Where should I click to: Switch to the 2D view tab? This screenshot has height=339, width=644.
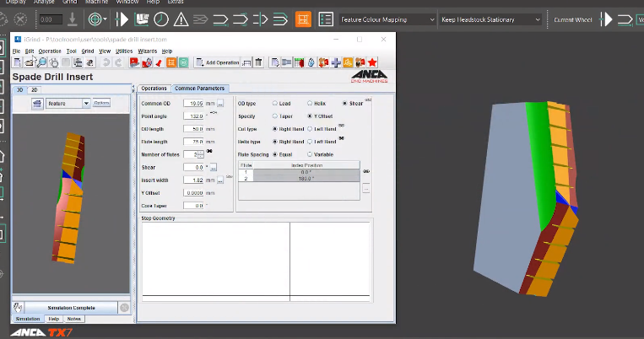coord(35,89)
